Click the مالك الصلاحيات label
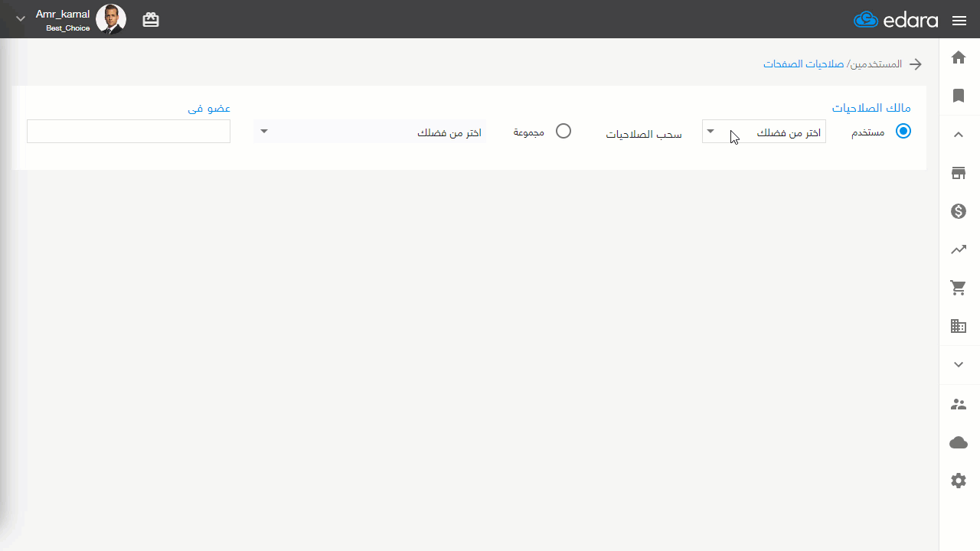Viewport: 980px width, 551px height. tap(871, 108)
